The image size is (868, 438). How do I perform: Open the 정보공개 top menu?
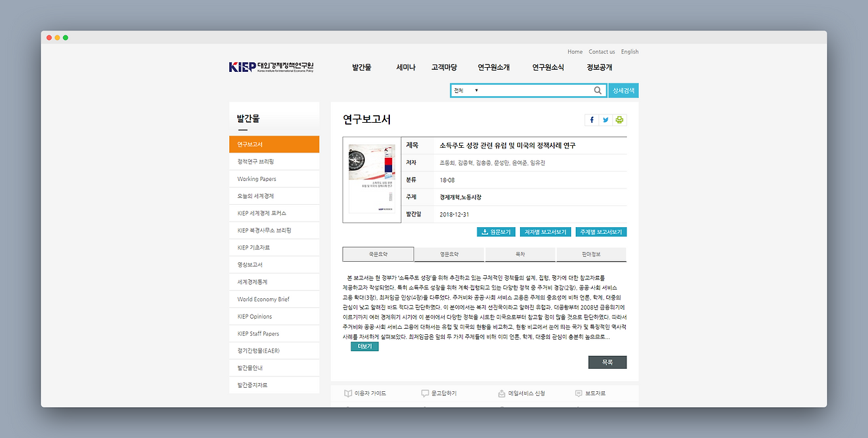pos(599,67)
